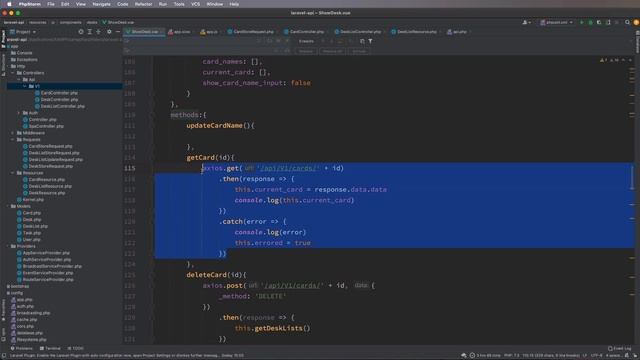The width and height of the screenshot is (640, 360).
Task: Open the filter icon in find bar
Action: [370, 41]
